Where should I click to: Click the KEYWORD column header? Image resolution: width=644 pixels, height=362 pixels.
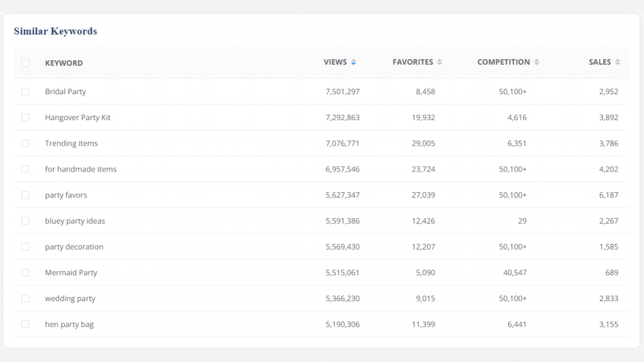[64, 63]
